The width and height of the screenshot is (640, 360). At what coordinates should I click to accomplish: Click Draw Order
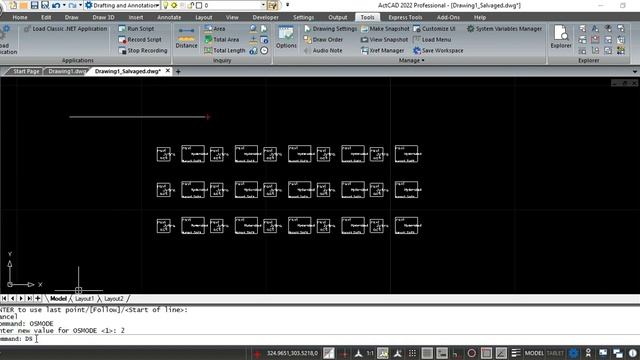pyautogui.click(x=323, y=40)
